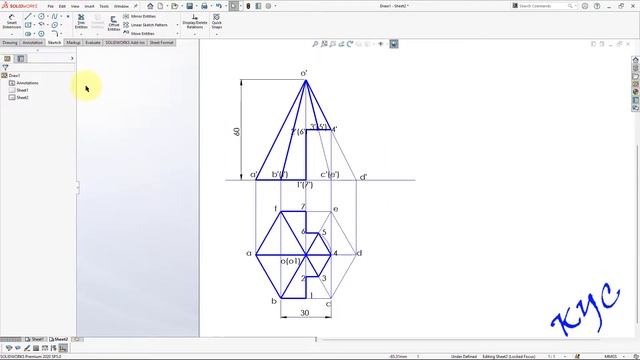Viewport: 640px width, 360px height.
Task: Switch to the PropertyManager panel tab
Action: click(x=21, y=59)
